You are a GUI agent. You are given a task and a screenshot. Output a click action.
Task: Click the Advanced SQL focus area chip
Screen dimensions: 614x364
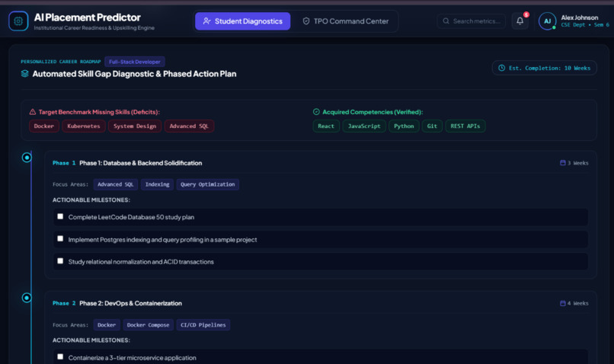pyautogui.click(x=116, y=184)
